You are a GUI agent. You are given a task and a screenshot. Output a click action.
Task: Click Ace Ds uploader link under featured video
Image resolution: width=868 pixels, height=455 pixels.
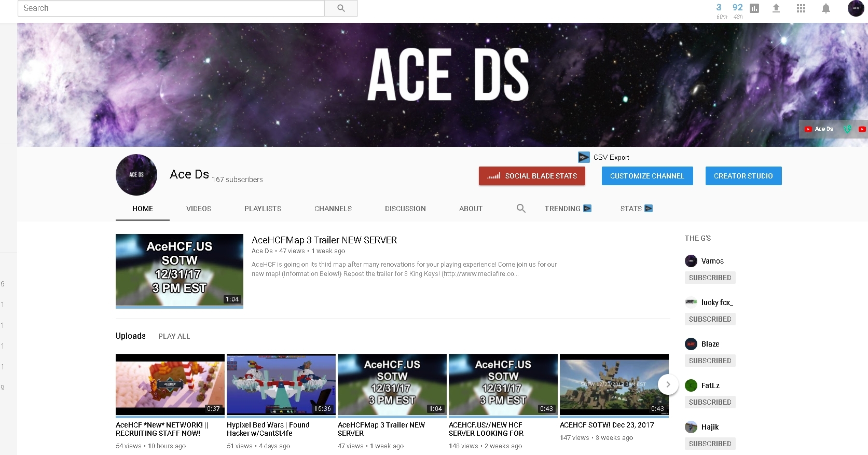(262, 251)
